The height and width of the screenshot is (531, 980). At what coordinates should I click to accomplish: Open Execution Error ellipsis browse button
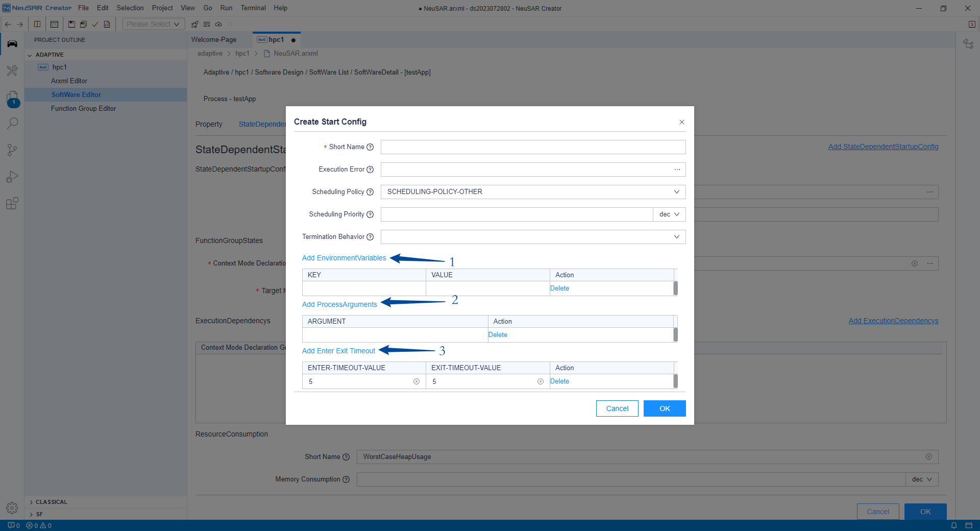(x=677, y=170)
